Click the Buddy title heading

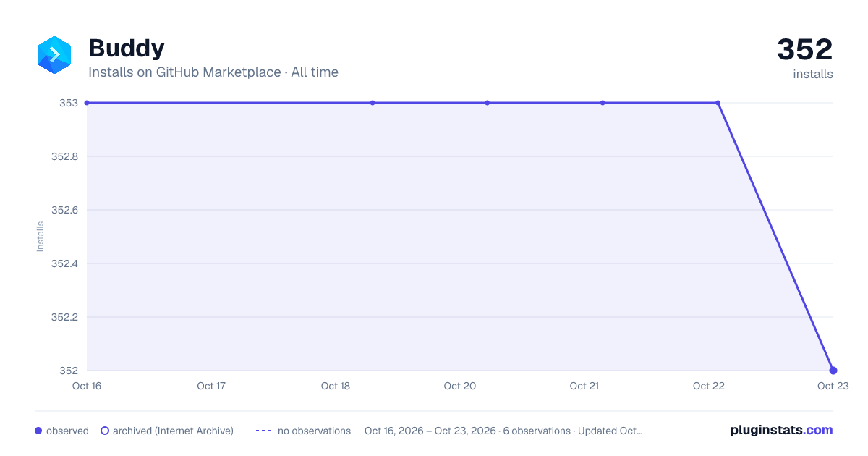point(126,48)
